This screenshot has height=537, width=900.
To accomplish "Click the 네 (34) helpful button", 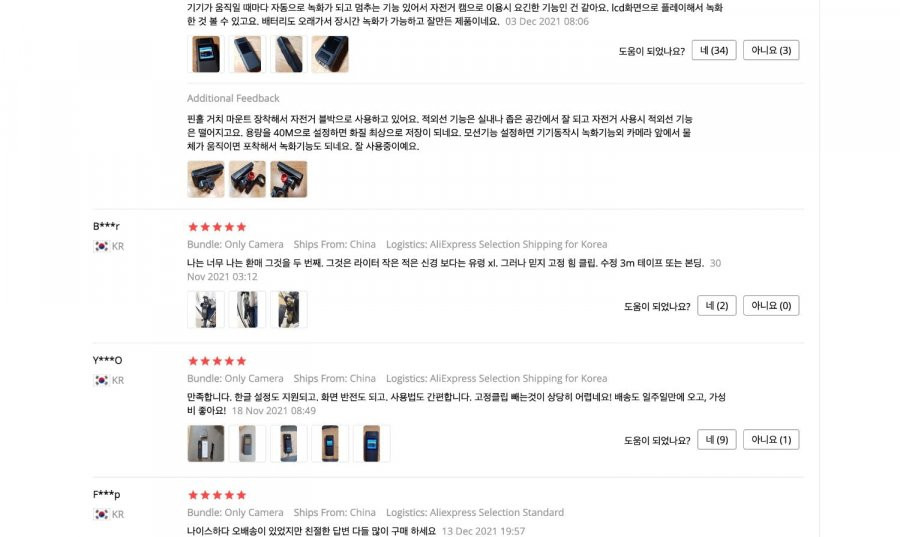I will [x=714, y=50].
